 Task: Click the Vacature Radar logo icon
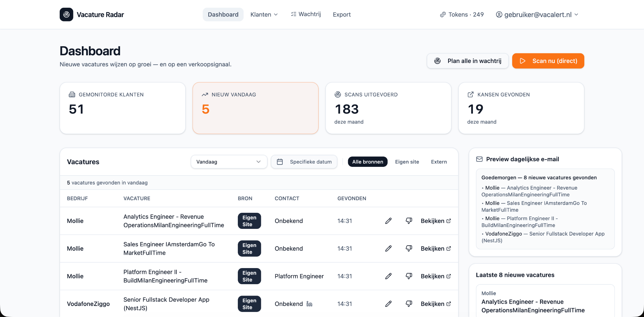66,14
